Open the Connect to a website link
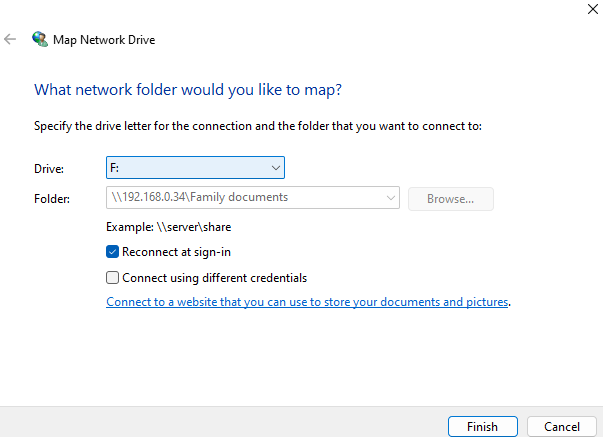The width and height of the screenshot is (603, 437). [x=307, y=301]
